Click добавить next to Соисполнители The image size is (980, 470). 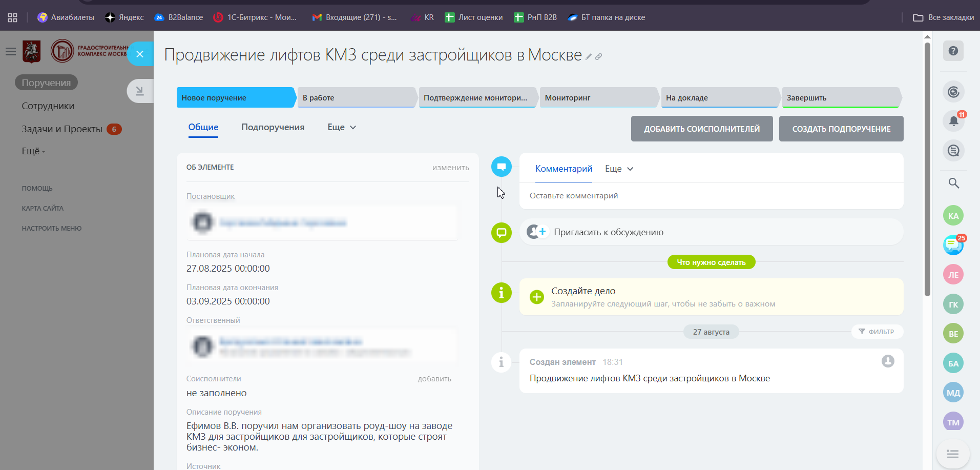pos(434,379)
